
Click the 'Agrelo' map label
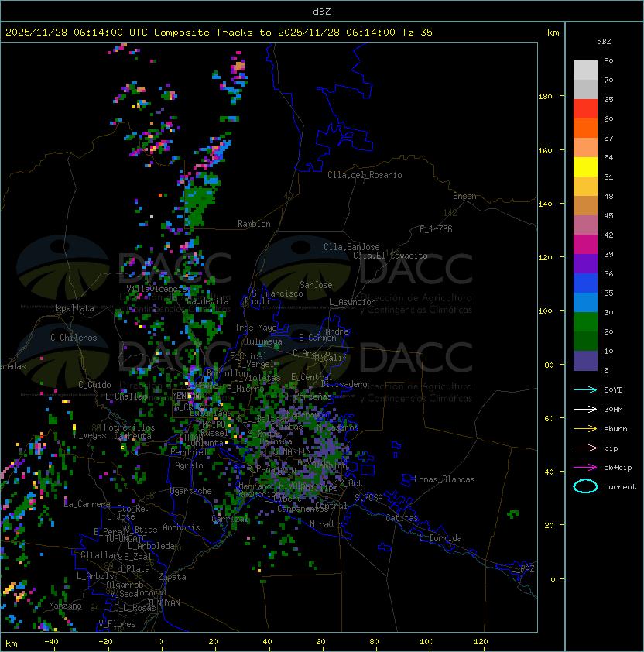click(x=189, y=465)
